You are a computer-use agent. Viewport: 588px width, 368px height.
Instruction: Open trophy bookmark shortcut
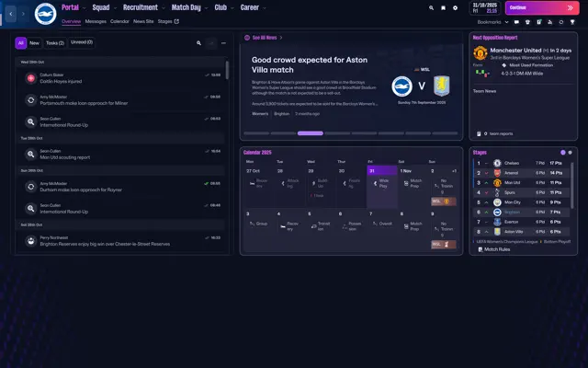[x=572, y=22]
